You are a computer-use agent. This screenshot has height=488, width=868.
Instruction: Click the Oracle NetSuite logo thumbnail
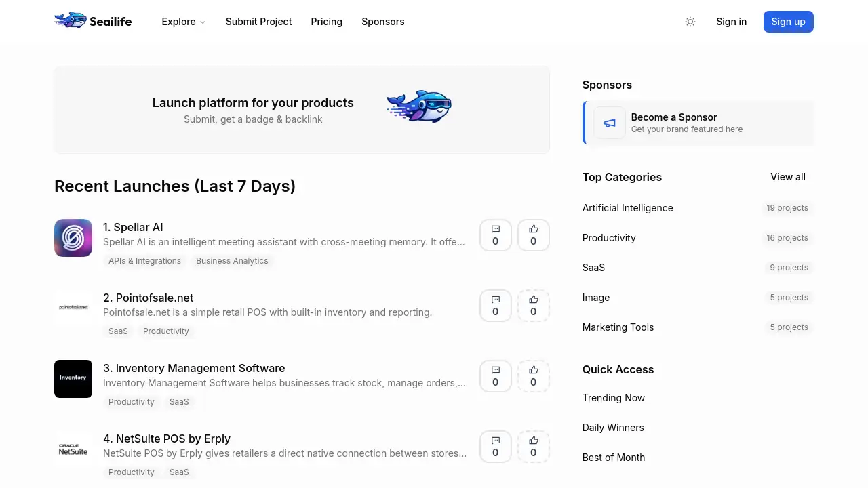click(73, 449)
